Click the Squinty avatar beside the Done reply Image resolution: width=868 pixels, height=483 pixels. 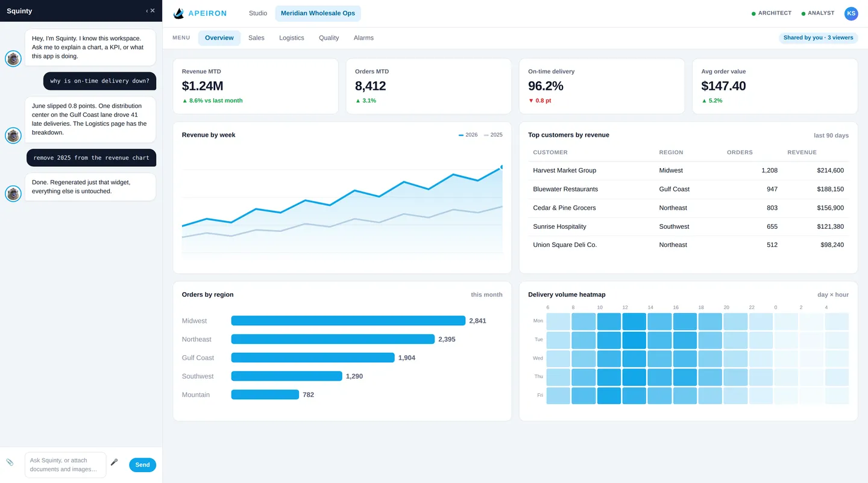(x=13, y=193)
